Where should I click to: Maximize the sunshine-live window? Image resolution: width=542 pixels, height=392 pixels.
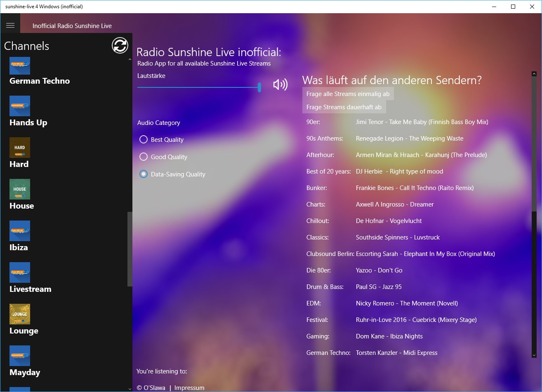[x=513, y=7]
